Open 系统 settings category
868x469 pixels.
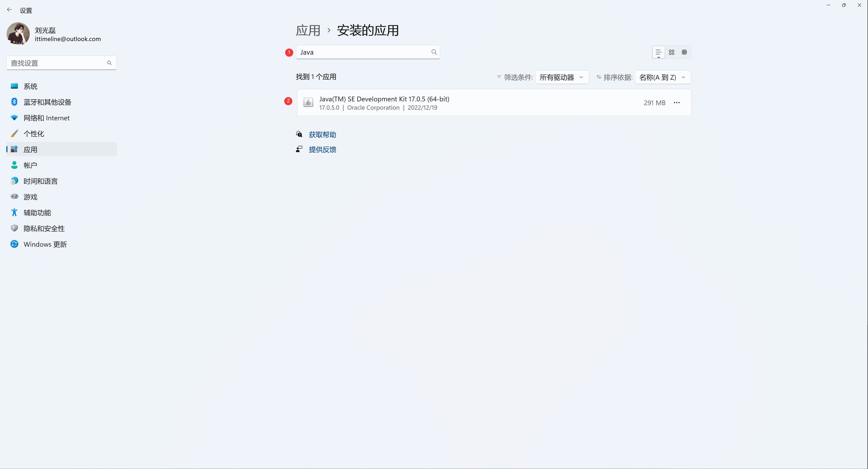click(61, 86)
